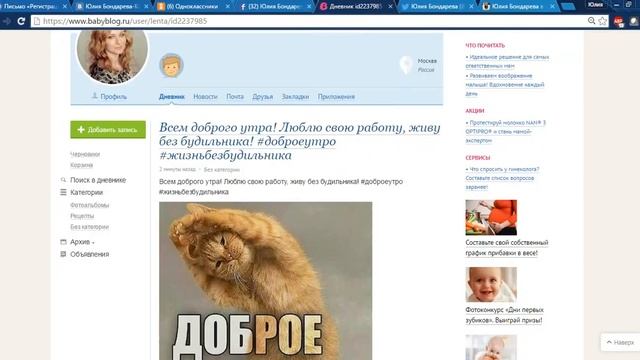640x360 pixels.
Task: Open the Профиль link
Action: (x=113, y=97)
